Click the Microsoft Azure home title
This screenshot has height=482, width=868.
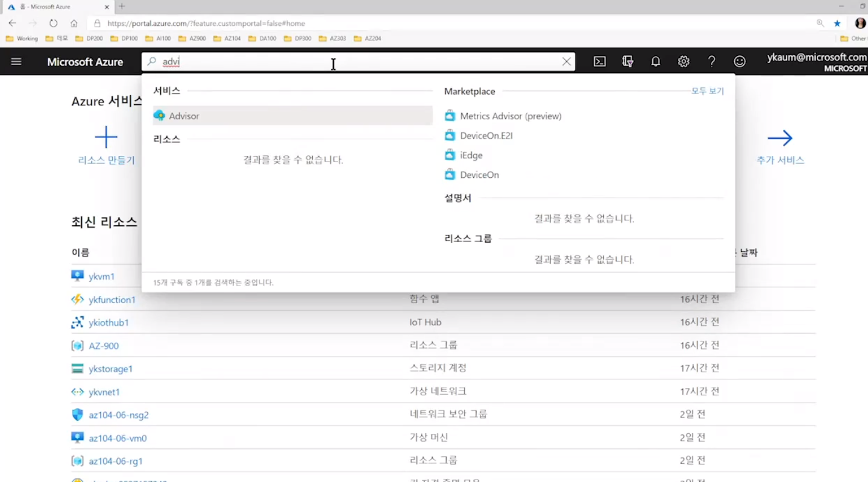pos(85,61)
